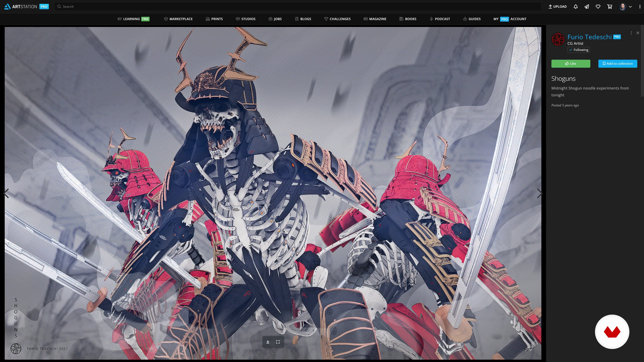The image size is (644, 362).
Task: Click the user avatar in header
Action: point(623,7)
